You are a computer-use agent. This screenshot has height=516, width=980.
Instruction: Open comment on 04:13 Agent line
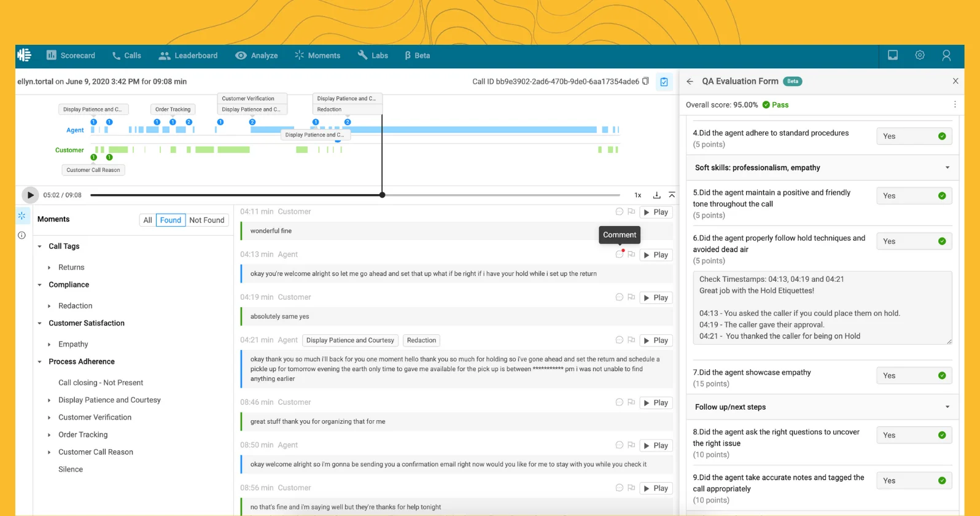pyautogui.click(x=620, y=254)
